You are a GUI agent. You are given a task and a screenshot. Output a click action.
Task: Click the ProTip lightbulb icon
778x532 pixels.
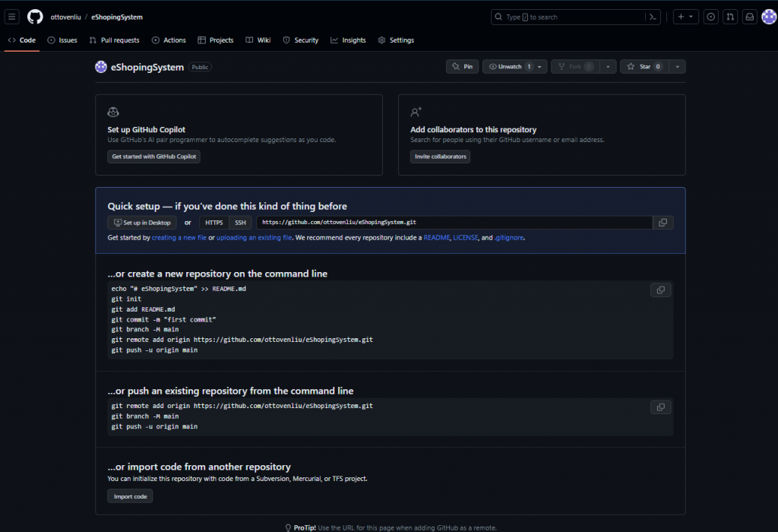tap(288, 527)
